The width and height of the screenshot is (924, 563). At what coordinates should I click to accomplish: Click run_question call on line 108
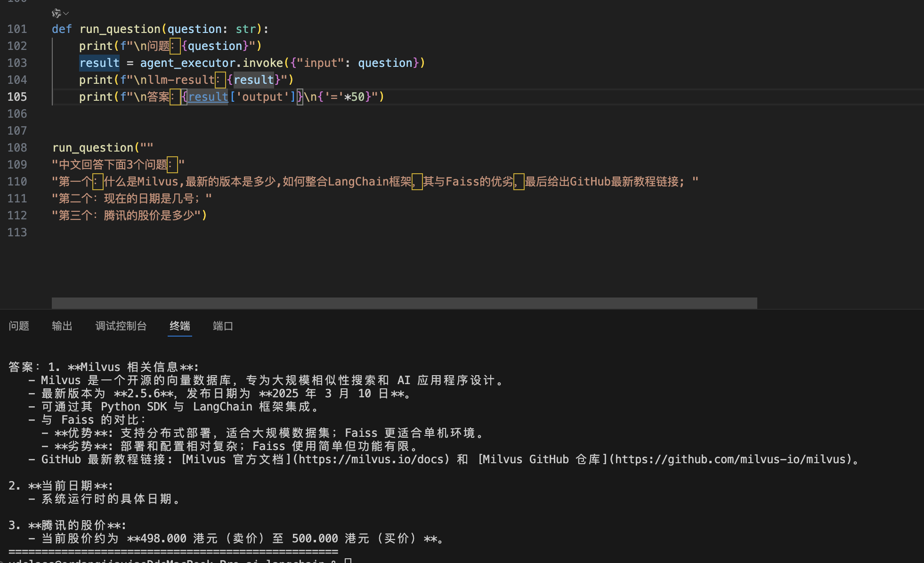tap(93, 148)
